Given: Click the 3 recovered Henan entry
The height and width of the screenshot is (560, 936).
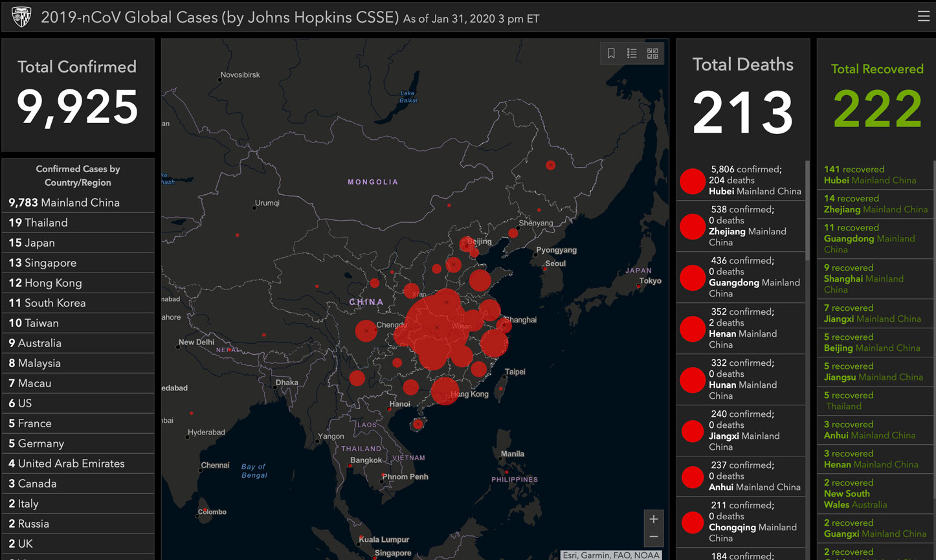Looking at the screenshot, I should pyautogui.click(x=875, y=459).
